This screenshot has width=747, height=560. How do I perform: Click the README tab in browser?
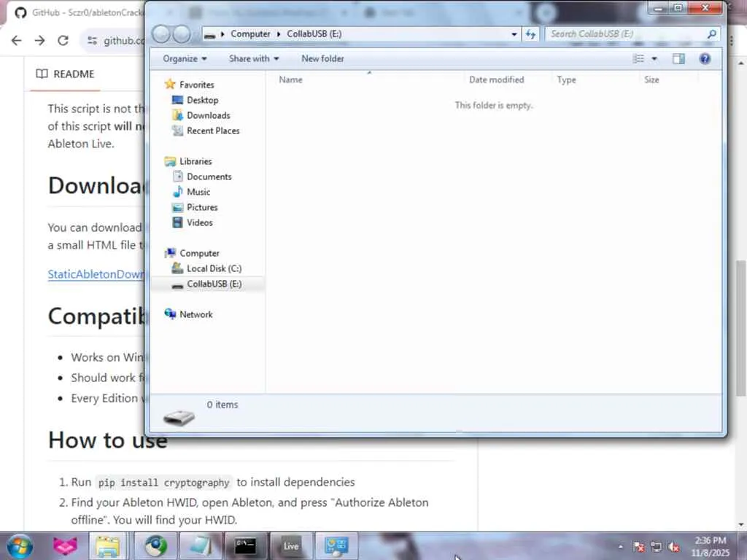point(65,74)
